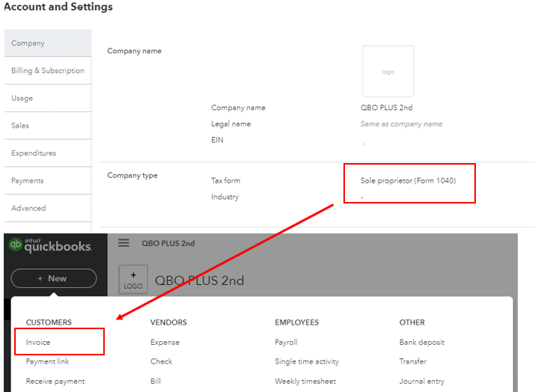The width and height of the screenshot is (535, 392).
Task: Select the Expenditures tab
Action: point(48,153)
